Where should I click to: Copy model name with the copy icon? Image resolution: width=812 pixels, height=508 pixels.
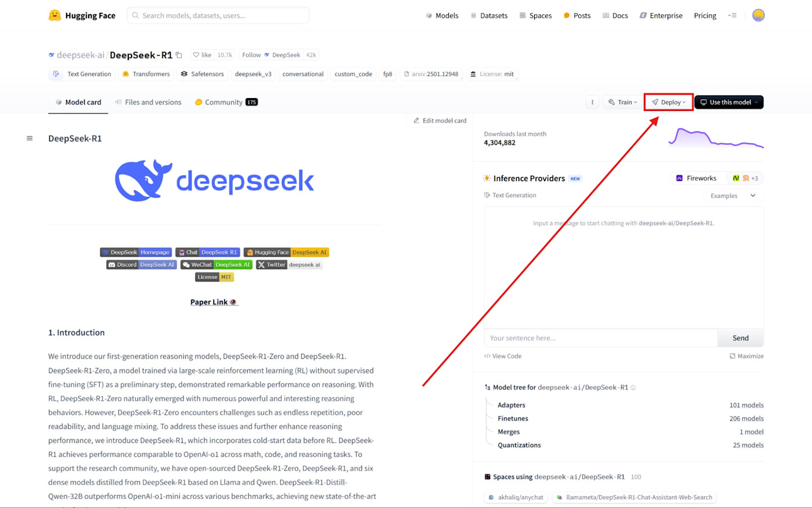click(x=179, y=55)
